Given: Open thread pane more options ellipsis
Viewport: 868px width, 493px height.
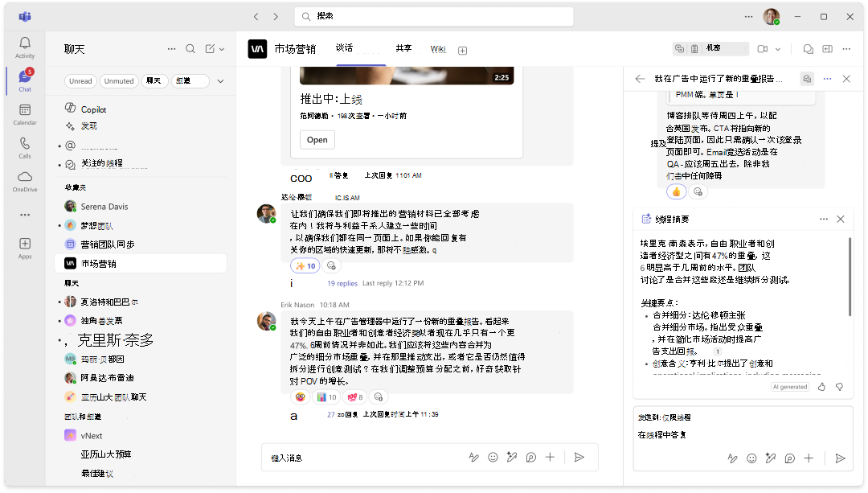Looking at the screenshot, I should [827, 79].
